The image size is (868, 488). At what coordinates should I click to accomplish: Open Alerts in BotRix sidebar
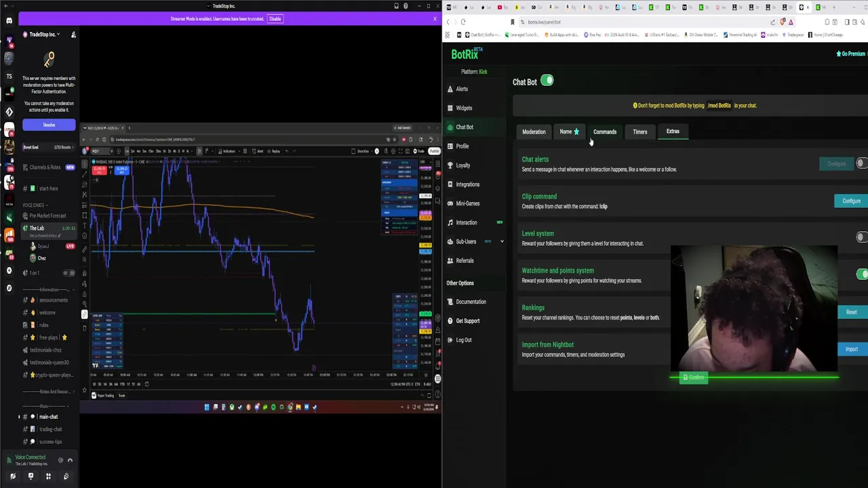pyautogui.click(x=461, y=89)
